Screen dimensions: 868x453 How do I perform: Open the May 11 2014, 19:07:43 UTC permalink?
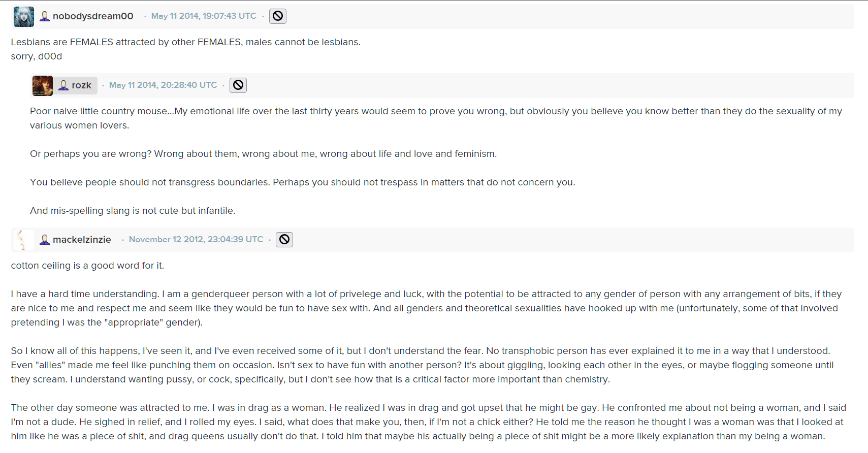click(x=204, y=16)
